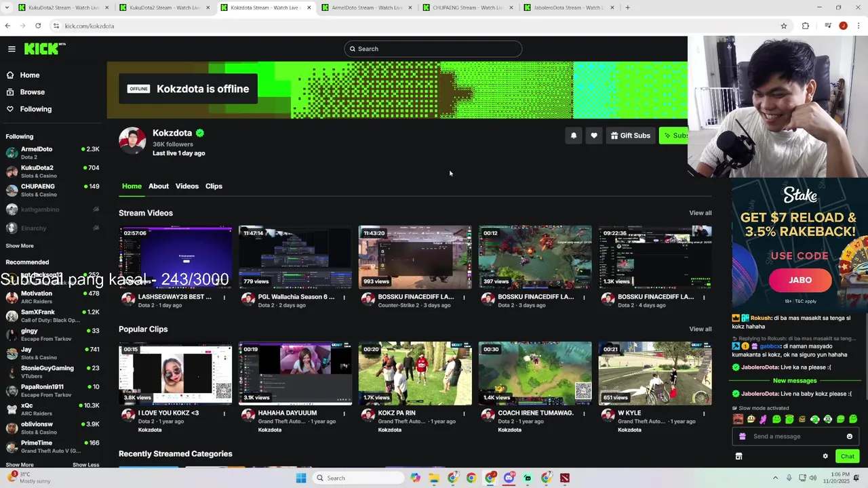Click View all for Stream Videos
The width and height of the screenshot is (868, 488).
point(701,213)
